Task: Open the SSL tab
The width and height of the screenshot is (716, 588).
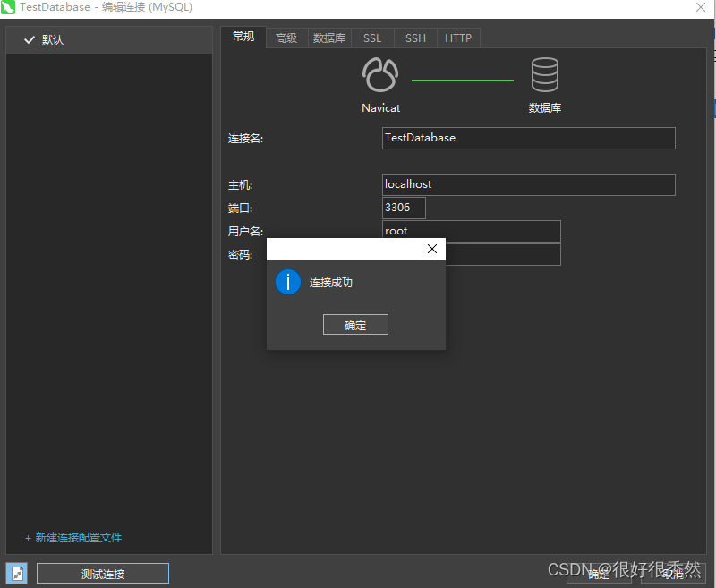Action: click(372, 38)
